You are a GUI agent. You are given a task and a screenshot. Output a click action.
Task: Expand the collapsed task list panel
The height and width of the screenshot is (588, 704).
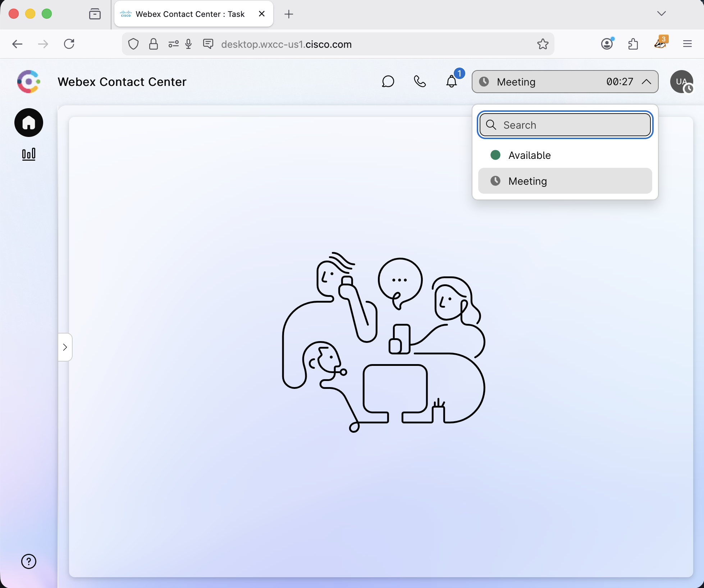coord(65,347)
